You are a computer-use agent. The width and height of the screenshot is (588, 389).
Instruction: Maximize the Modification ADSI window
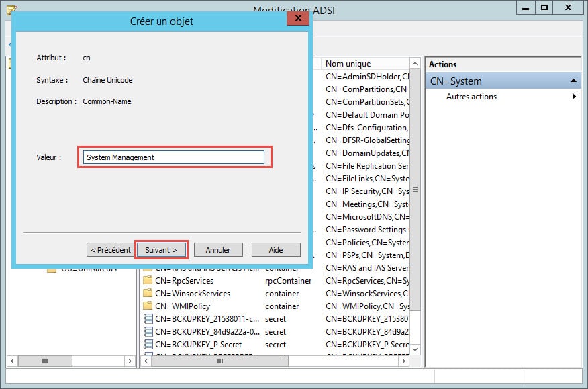click(544, 8)
